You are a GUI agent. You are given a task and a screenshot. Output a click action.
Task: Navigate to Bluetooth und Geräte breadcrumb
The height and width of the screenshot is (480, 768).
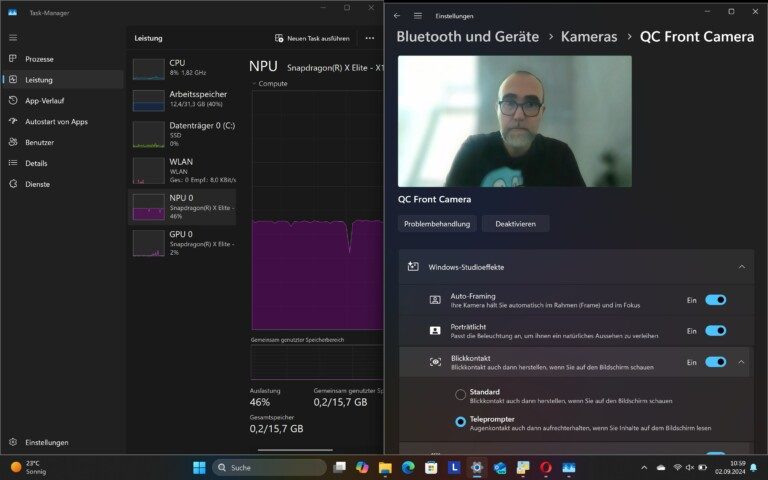pyautogui.click(x=468, y=37)
